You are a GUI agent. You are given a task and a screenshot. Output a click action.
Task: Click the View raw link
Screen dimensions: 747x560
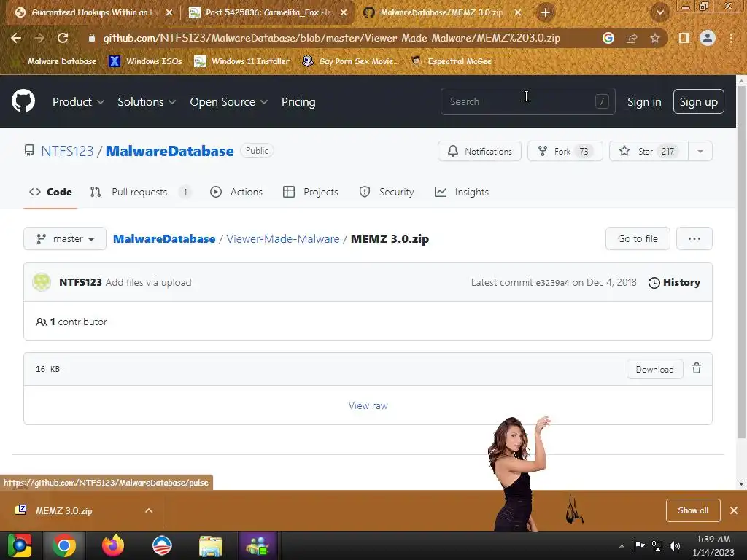[368, 405]
